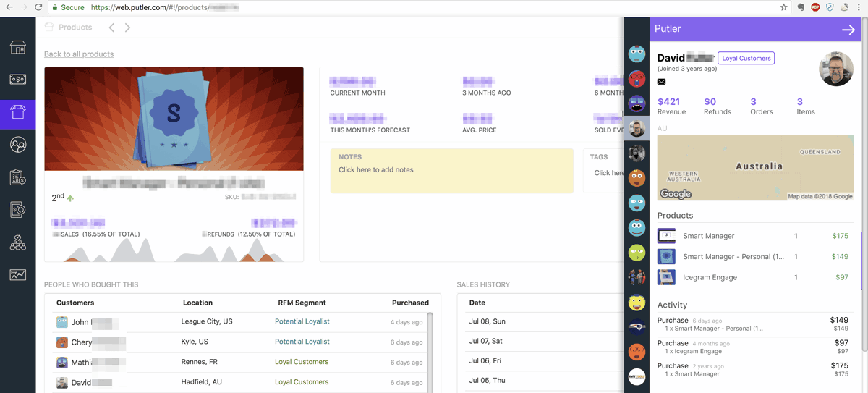Select the round logo avatar at strip bottom
Viewport: 868px width, 393px height.
point(637,376)
